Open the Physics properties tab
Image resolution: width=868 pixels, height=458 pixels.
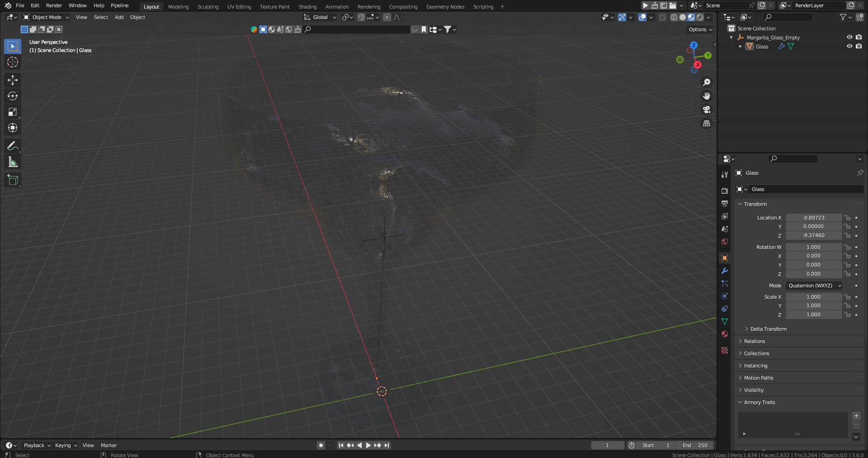click(x=725, y=296)
